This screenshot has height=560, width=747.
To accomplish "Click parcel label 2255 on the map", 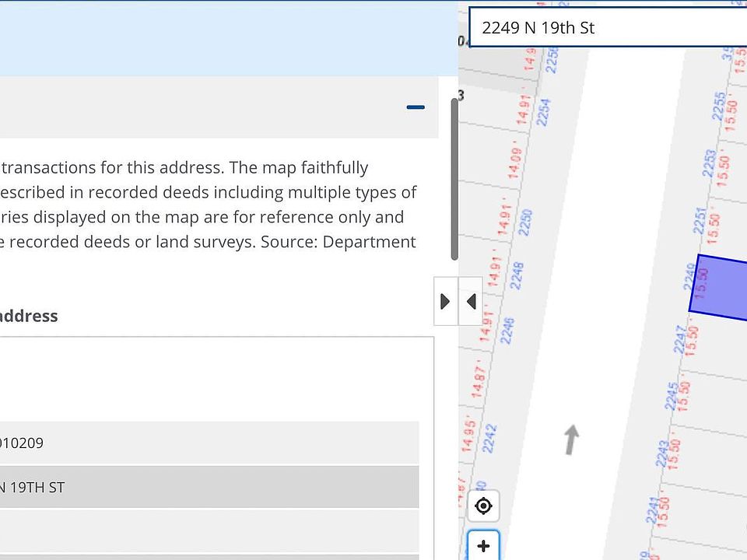I will click(719, 107).
